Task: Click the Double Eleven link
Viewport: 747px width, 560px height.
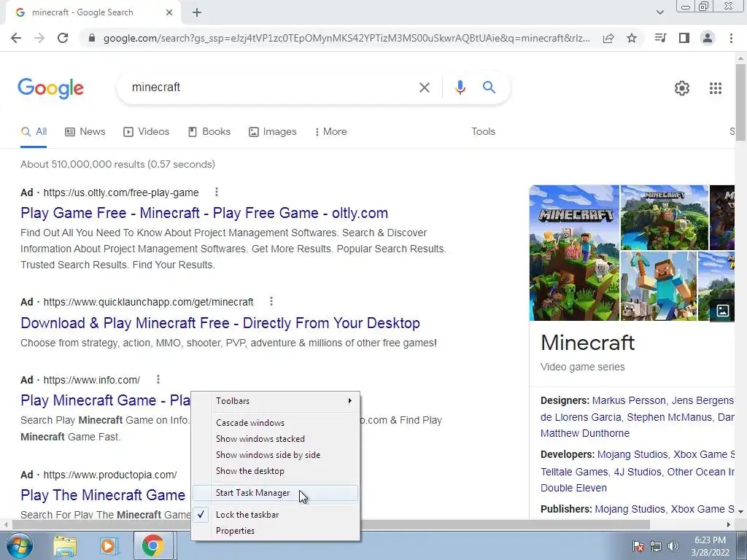Action: tap(573, 488)
